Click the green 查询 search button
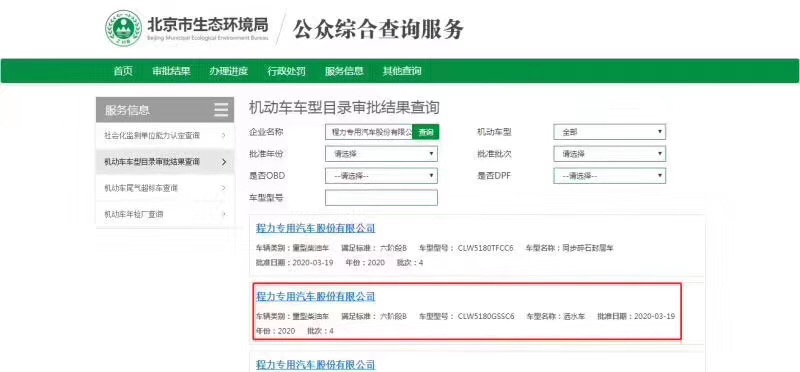The image size is (800, 372). point(426,132)
